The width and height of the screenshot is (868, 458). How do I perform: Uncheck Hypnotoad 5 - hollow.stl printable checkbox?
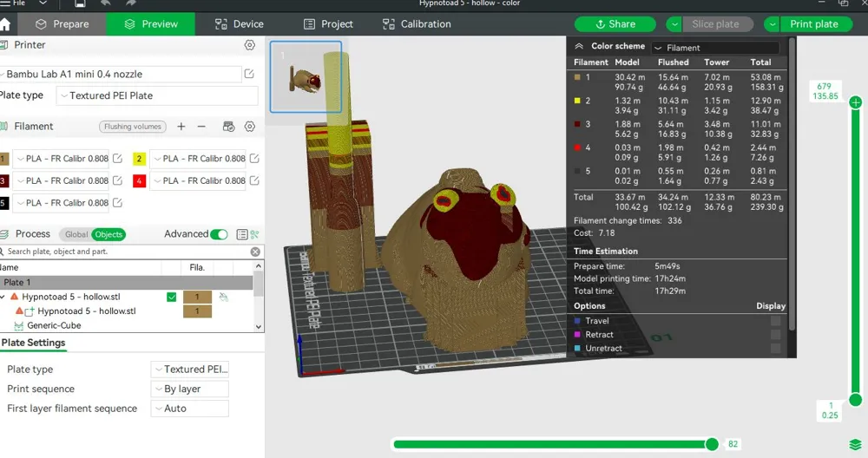point(172,297)
